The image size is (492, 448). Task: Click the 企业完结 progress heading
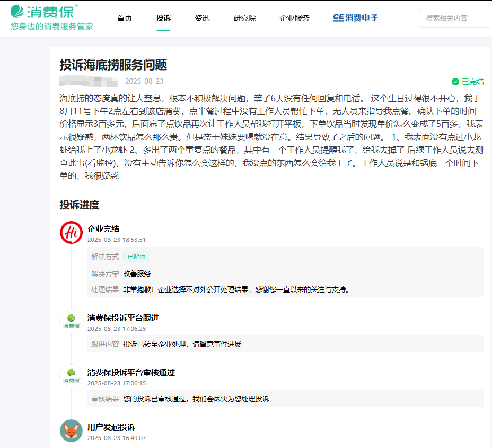click(103, 229)
